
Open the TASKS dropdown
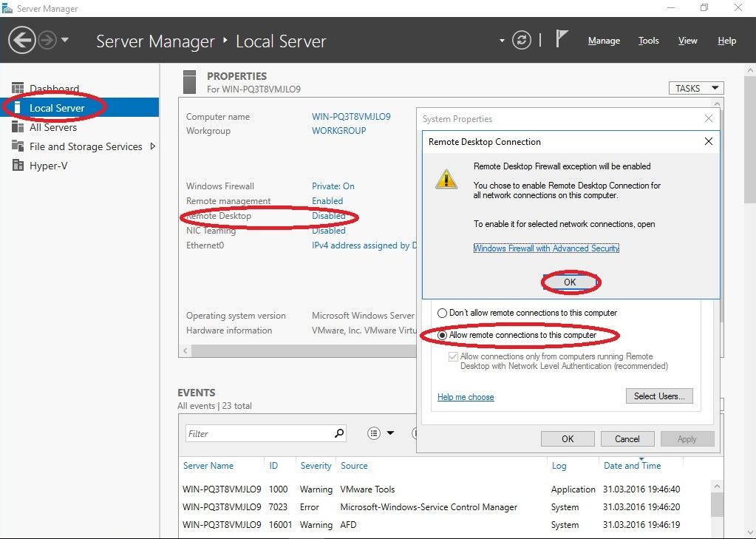click(x=695, y=88)
